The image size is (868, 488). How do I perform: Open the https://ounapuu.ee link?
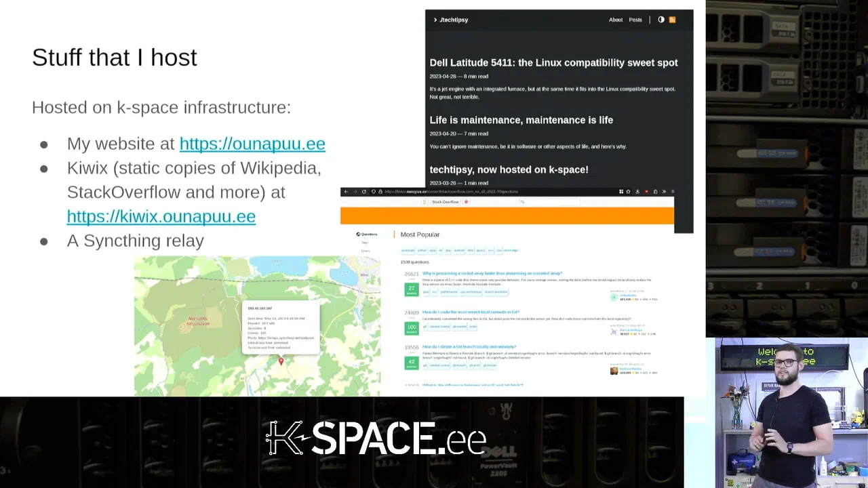(252, 144)
